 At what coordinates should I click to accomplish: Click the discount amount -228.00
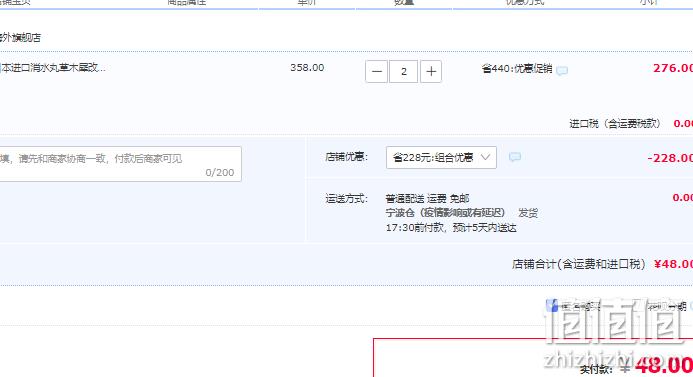(670, 158)
